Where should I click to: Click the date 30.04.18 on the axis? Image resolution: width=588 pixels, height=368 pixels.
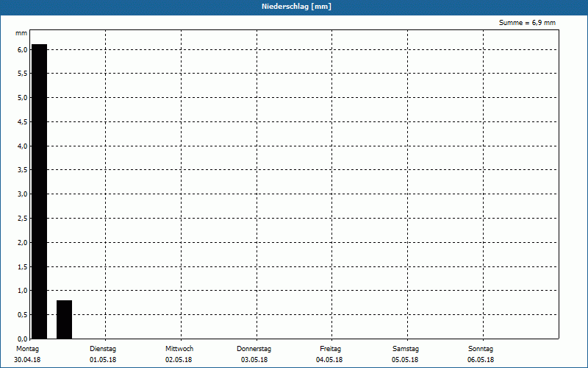coord(26,360)
